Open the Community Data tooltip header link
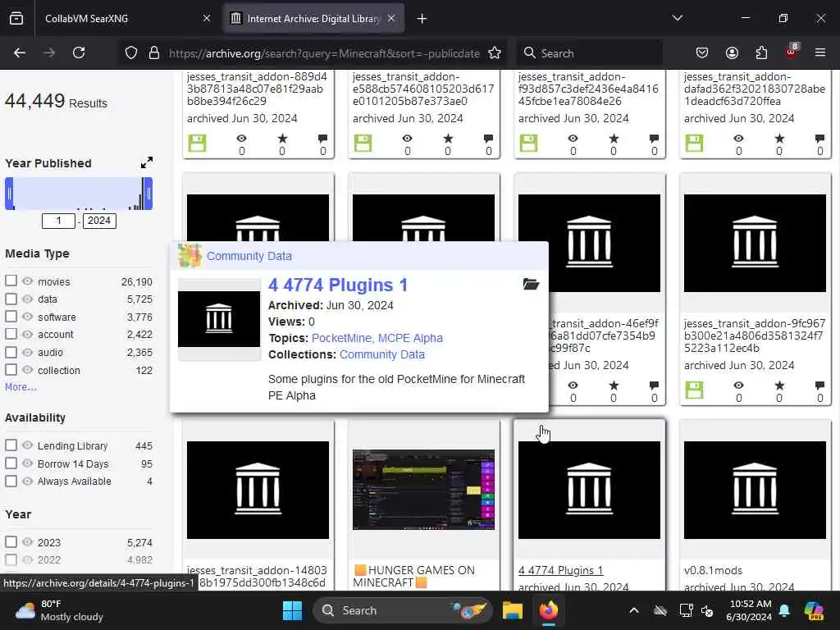This screenshot has width=840, height=630. tap(249, 256)
